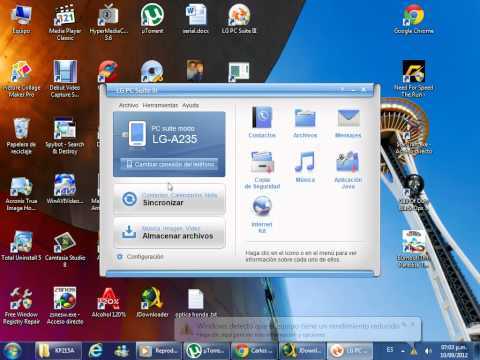
Task: Select Camtasia Studio 8 icon
Action: (65, 249)
